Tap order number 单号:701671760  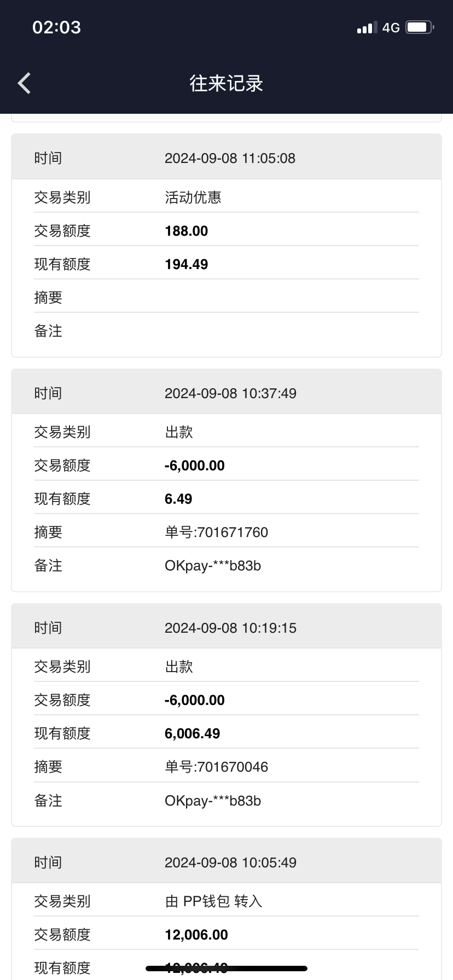click(x=216, y=532)
